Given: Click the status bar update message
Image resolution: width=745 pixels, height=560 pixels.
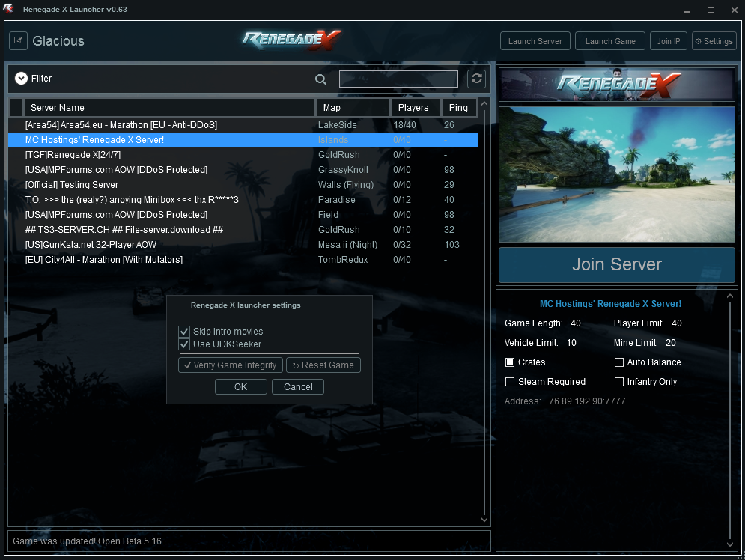Looking at the screenshot, I should tap(87, 541).
